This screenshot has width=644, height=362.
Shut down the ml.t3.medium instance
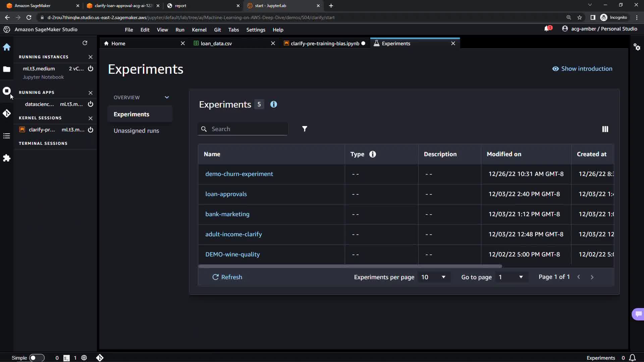pyautogui.click(x=91, y=69)
